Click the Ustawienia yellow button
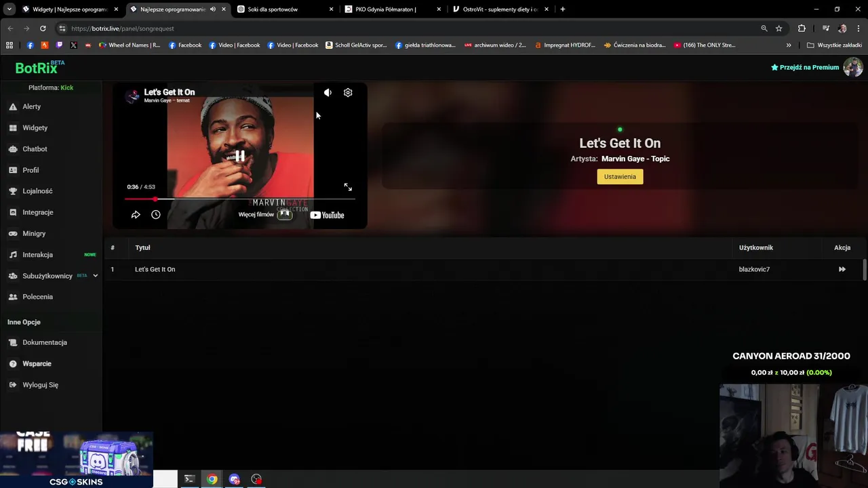Viewport: 868px width, 488px height. (620, 177)
